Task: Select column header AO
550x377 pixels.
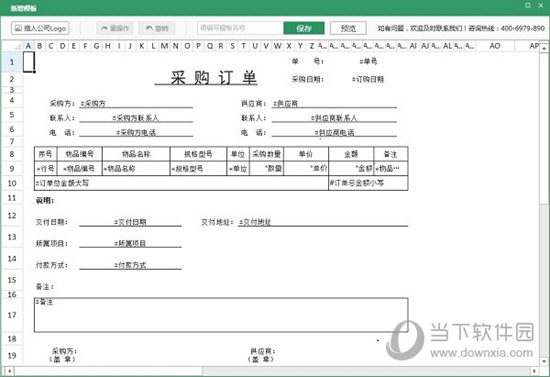Action: click(x=495, y=46)
